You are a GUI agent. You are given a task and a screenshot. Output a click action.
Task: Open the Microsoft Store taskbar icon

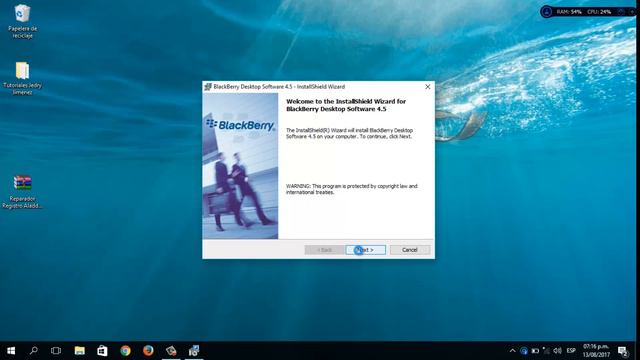click(x=102, y=351)
